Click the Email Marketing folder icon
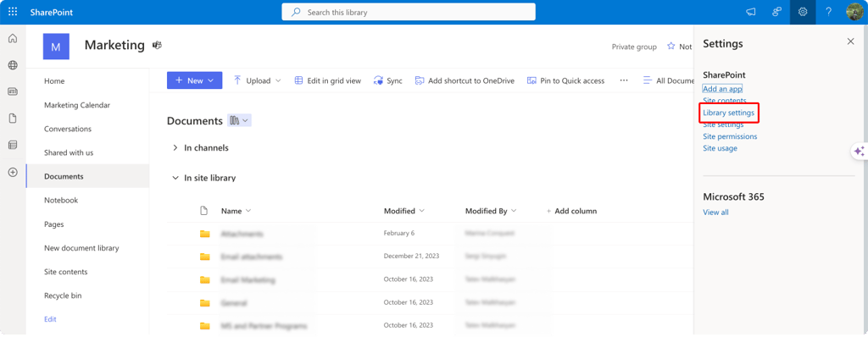This screenshot has height=337, width=868. click(205, 280)
